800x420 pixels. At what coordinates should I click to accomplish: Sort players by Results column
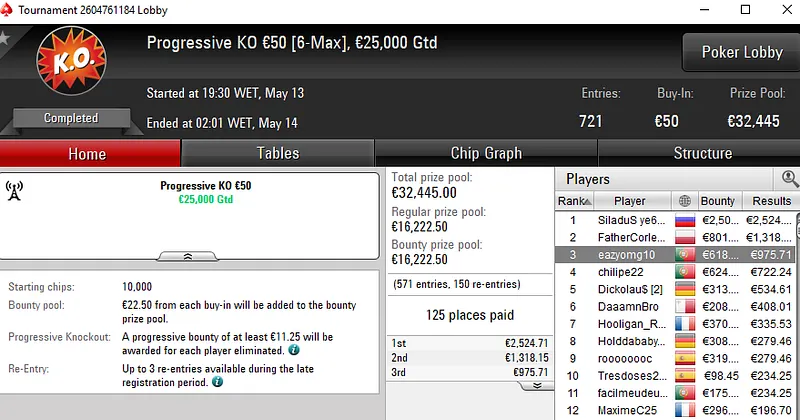click(x=771, y=201)
